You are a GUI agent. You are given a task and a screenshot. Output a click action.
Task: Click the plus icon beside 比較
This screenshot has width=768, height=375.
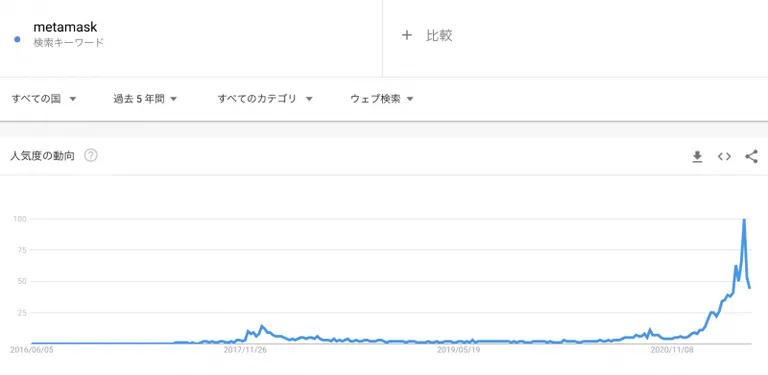pyautogui.click(x=407, y=35)
